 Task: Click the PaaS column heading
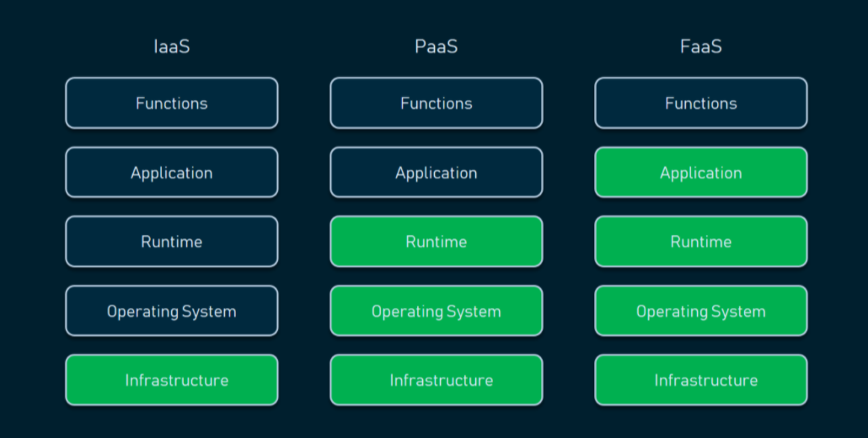click(437, 46)
